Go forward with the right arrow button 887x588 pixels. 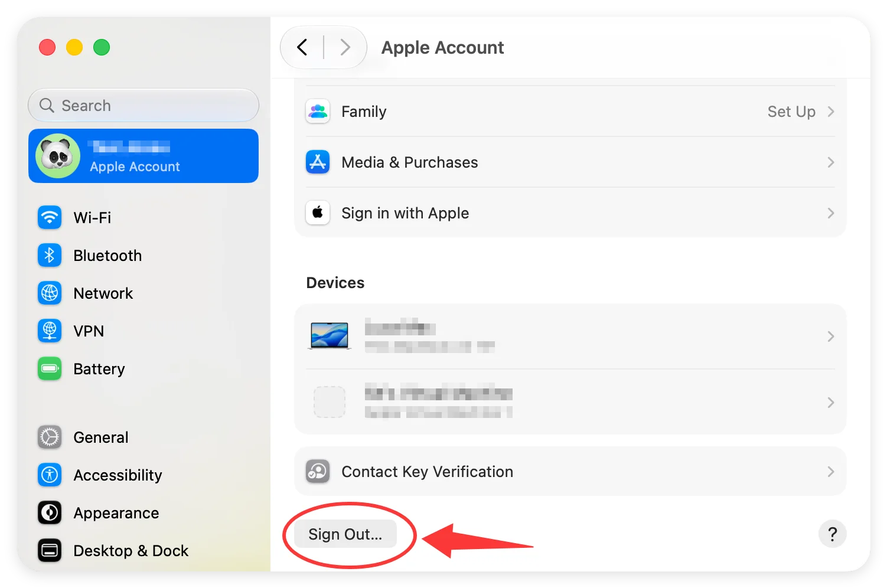(x=345, y=47)
